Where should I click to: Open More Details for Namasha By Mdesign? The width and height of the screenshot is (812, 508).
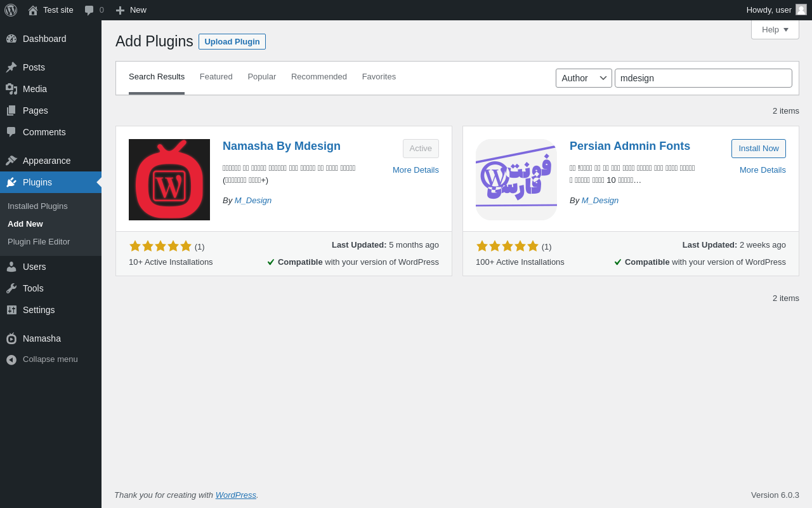tap(416, 170)
